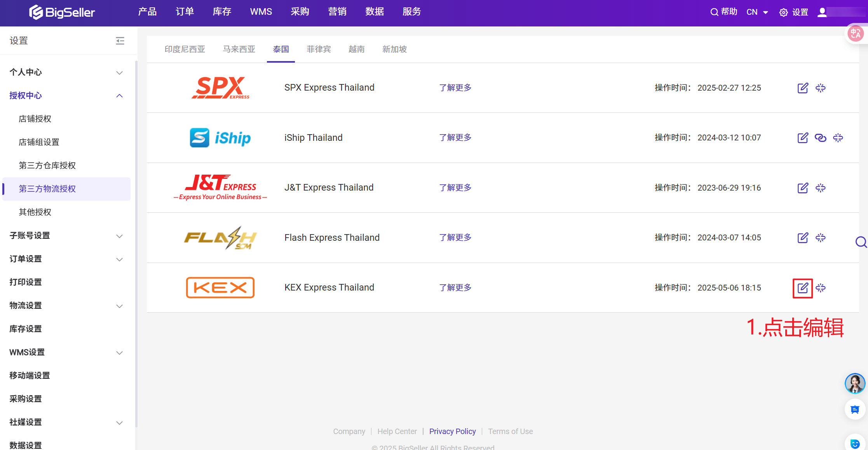Open WMS top menu
Screen dimensions: 868x450
point(261,12)
